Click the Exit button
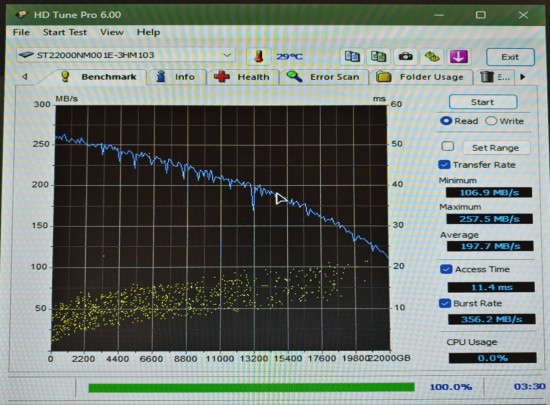The height and width of the screenshot is (405, 550). click(x=510, y=57)
